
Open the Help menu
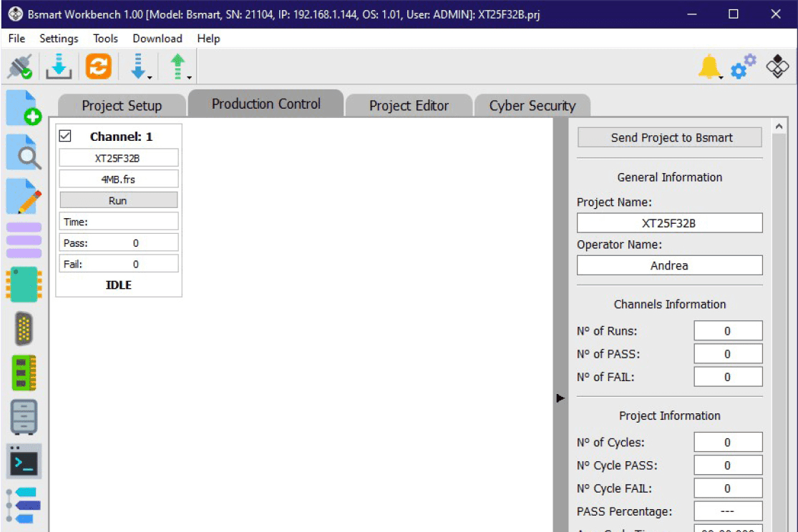point(209,39)
